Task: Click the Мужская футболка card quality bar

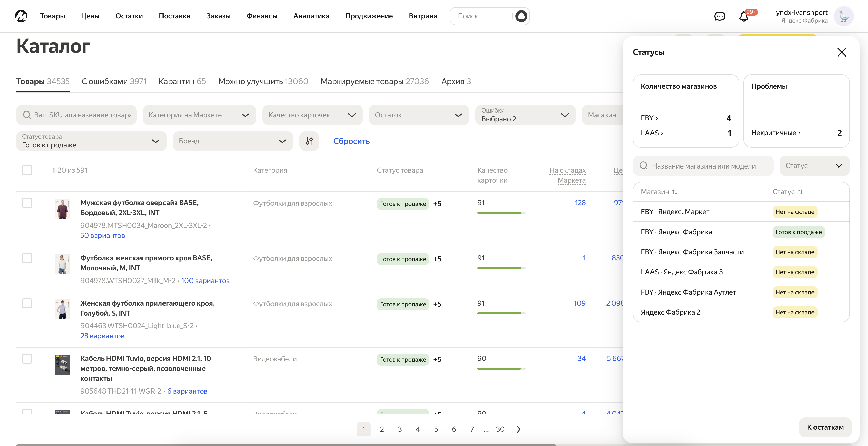Action: (x=501, y=213)
